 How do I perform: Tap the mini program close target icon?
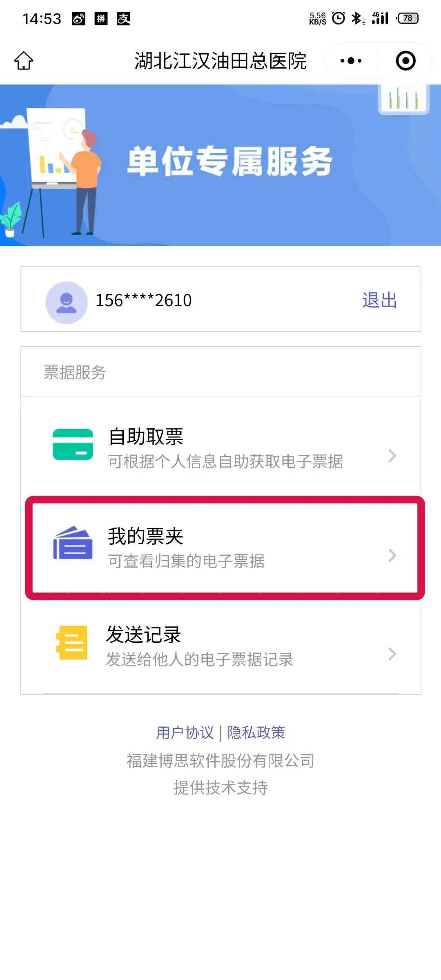[x=405, y=61]
